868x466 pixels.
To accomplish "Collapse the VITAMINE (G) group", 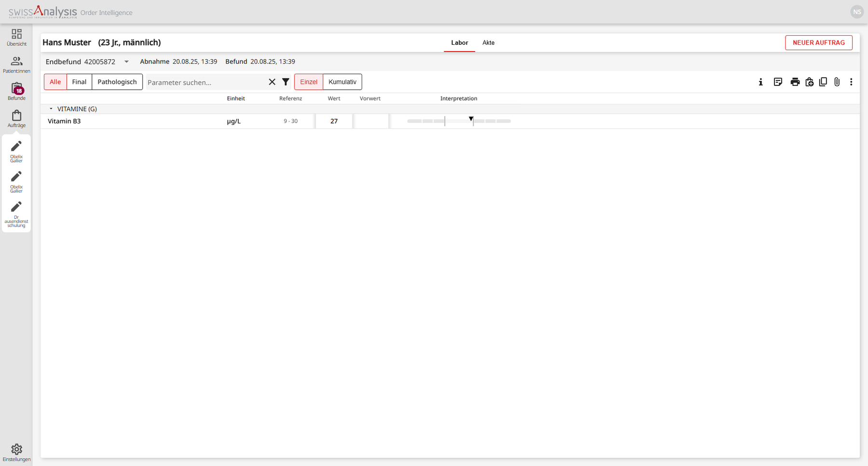I will click(x=51, y=109).
